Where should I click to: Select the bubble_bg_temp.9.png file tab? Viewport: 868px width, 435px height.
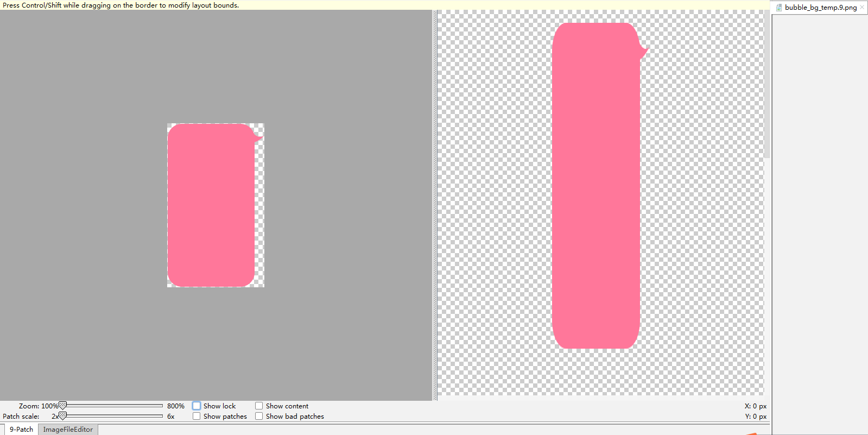820,8
